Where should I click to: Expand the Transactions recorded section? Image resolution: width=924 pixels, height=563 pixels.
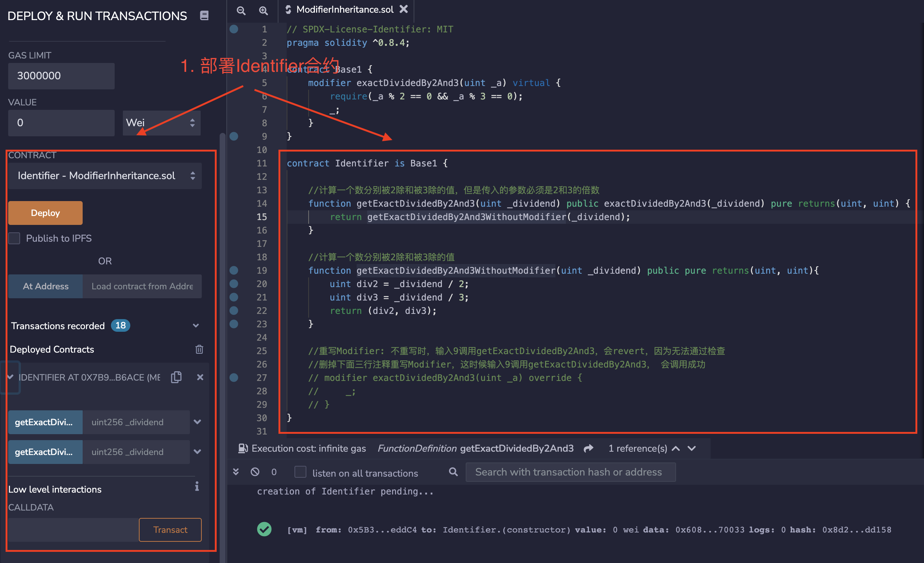(195, 325)
